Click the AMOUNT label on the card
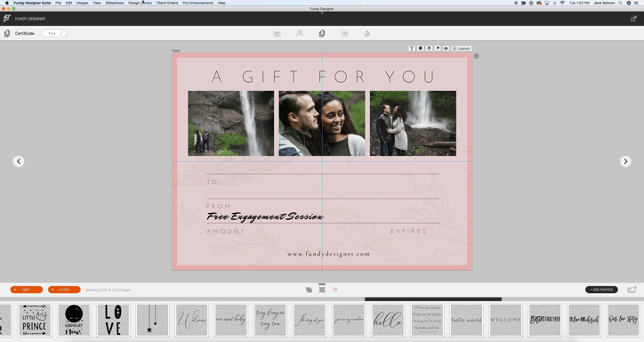 [225, 232]
